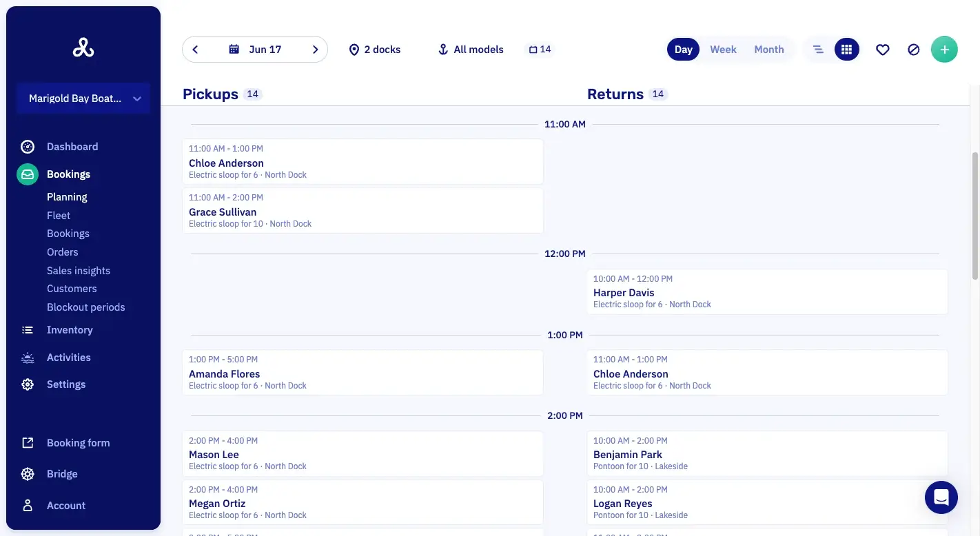Open Customers in the sidebar
This screenshot has width=980, height=536.
pos(72,289)
